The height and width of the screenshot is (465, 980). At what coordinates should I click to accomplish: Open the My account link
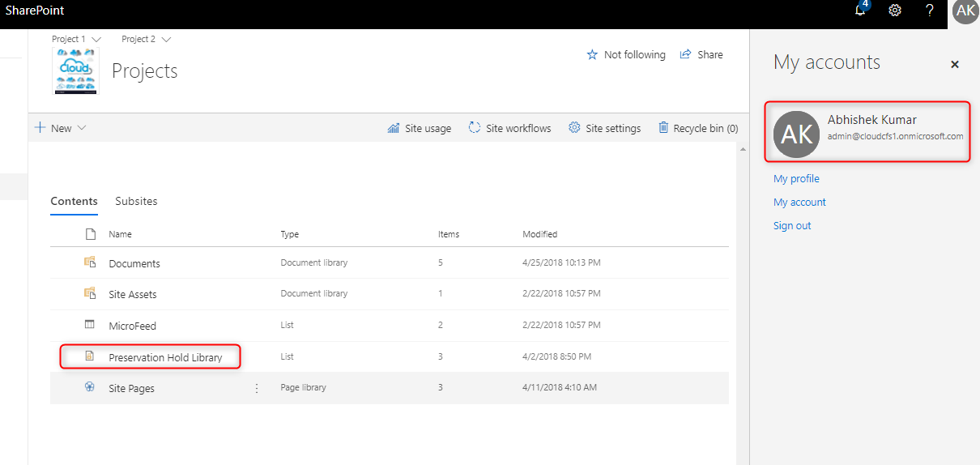[x=799, y=202]
